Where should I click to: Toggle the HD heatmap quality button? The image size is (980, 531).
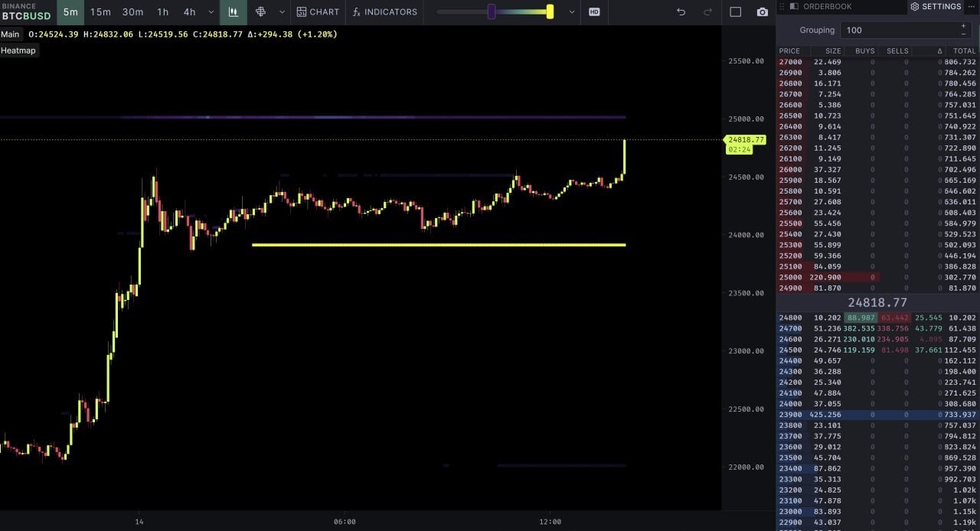coord(595,11)
